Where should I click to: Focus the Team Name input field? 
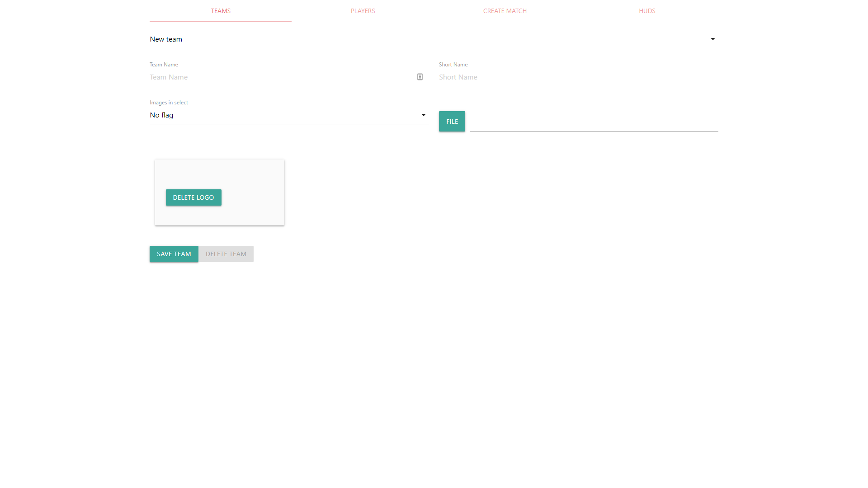[x=280, y=77]
